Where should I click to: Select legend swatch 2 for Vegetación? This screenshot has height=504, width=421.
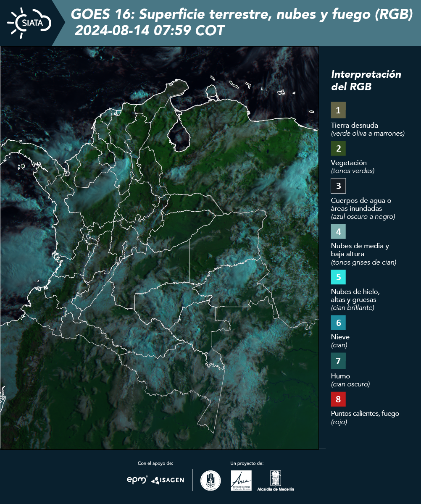338,148
